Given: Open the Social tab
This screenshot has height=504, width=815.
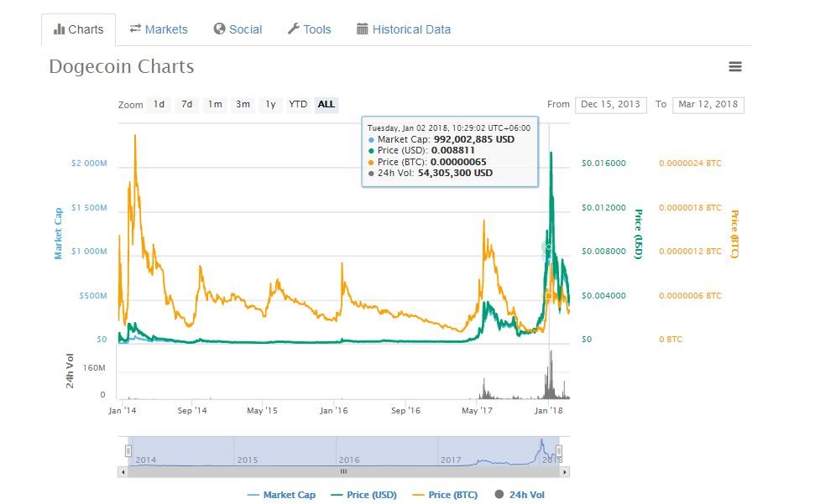Looking at the screenshot, I should (238, 29).
